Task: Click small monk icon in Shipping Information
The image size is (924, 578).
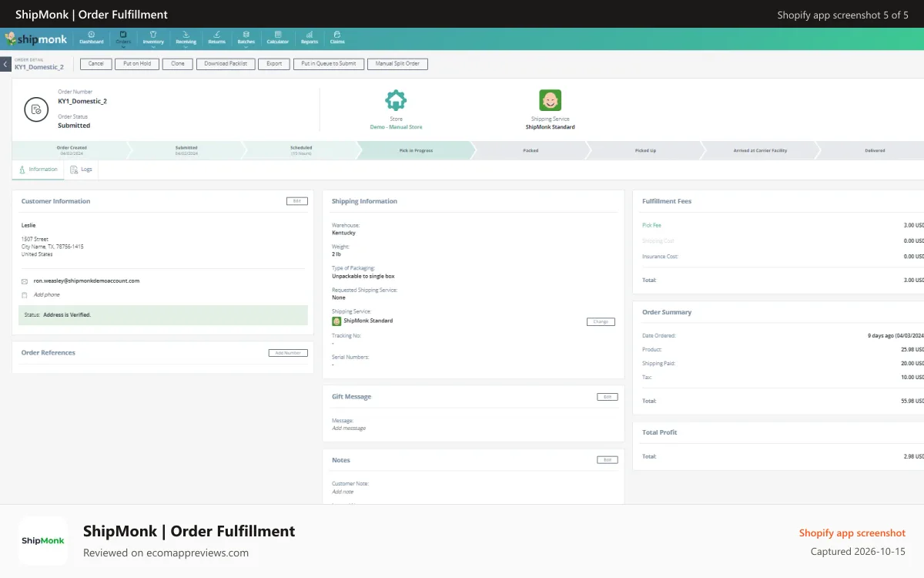Action: click(x=336, y=321)
